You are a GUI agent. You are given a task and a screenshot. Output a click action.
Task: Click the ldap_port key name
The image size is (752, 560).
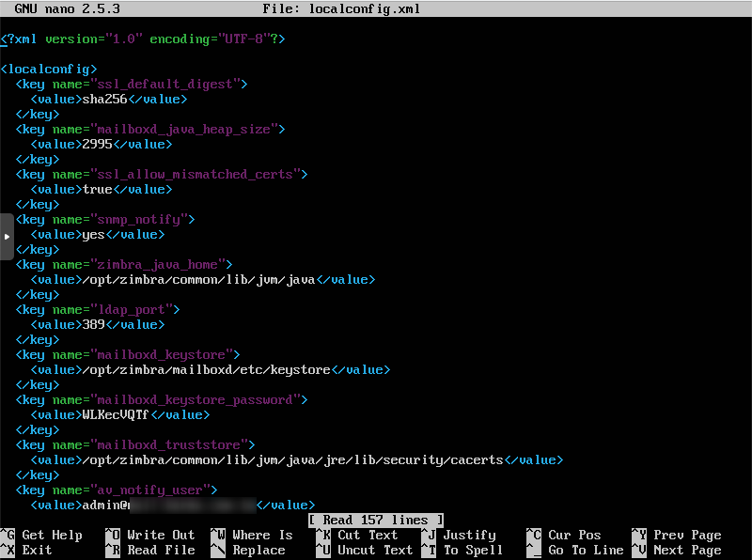[x=131, y=310]
